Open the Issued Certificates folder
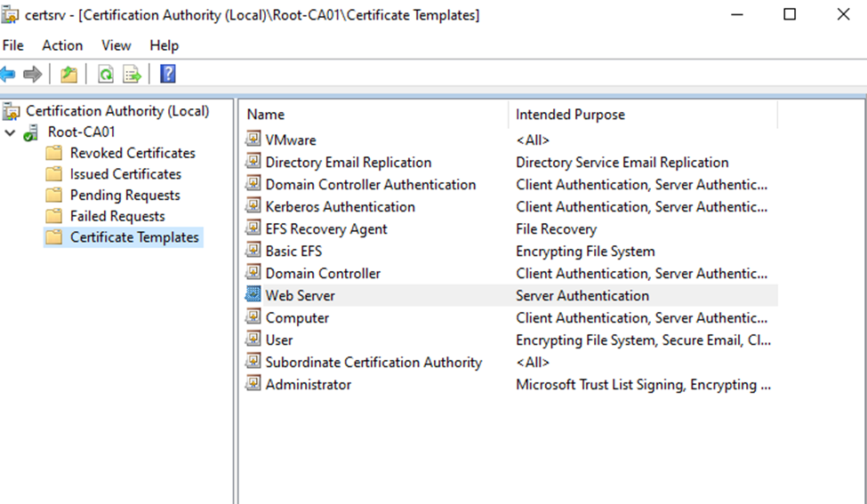This screenshot has width=867, height=504. click(125, 174)
